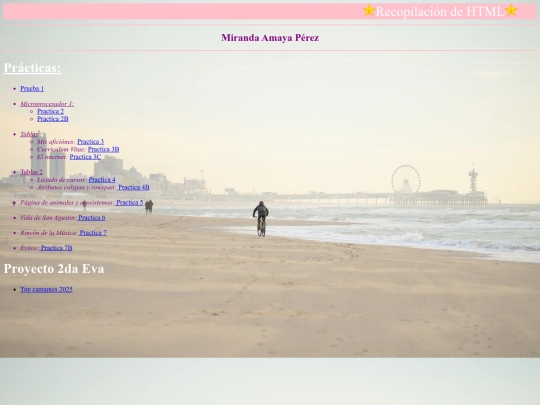Click the star icon after 'HTML'
540x405 pixels.
(511, 10)
